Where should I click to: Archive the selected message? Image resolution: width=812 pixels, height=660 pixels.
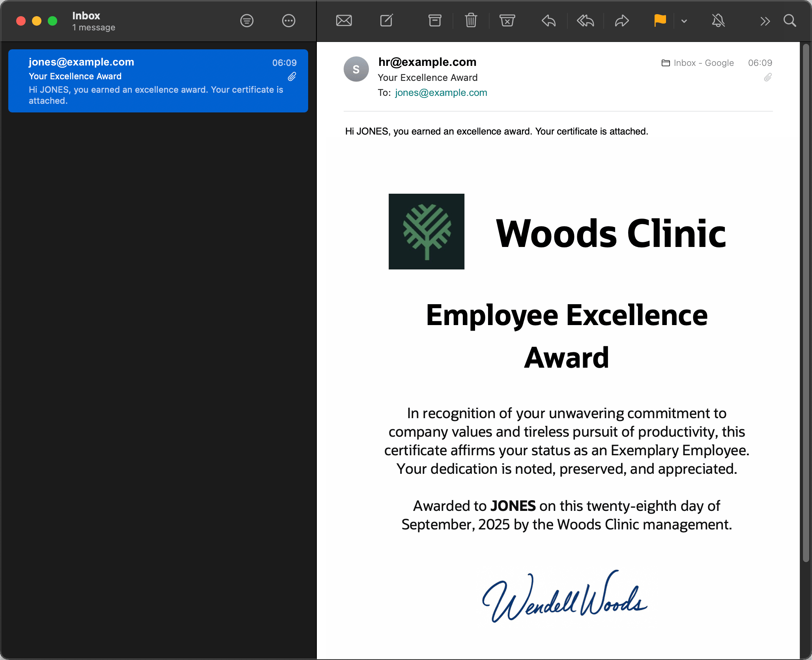[435, 21]
